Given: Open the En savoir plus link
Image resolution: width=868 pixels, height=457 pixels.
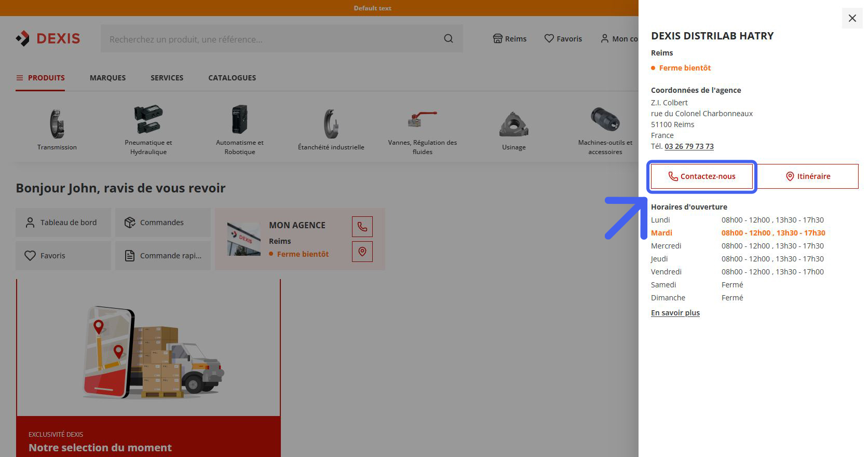Looking at the screenshot, I should 675,313.
